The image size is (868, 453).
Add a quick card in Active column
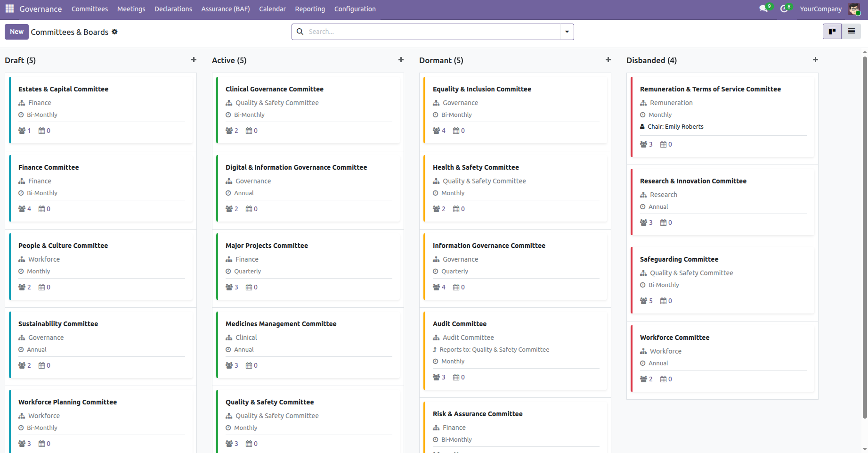[x=401, y=60]
